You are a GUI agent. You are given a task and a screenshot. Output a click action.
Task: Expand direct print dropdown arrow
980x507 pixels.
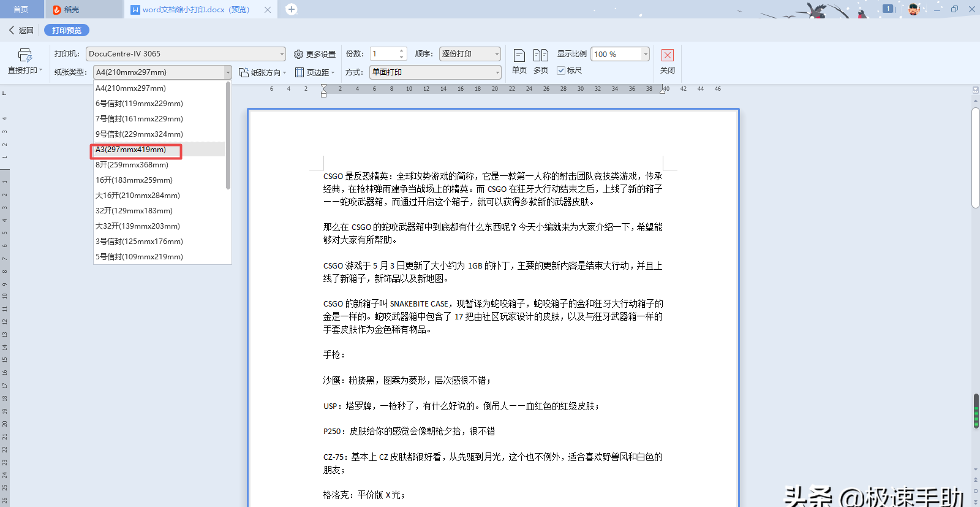click(x=41, y=71)
